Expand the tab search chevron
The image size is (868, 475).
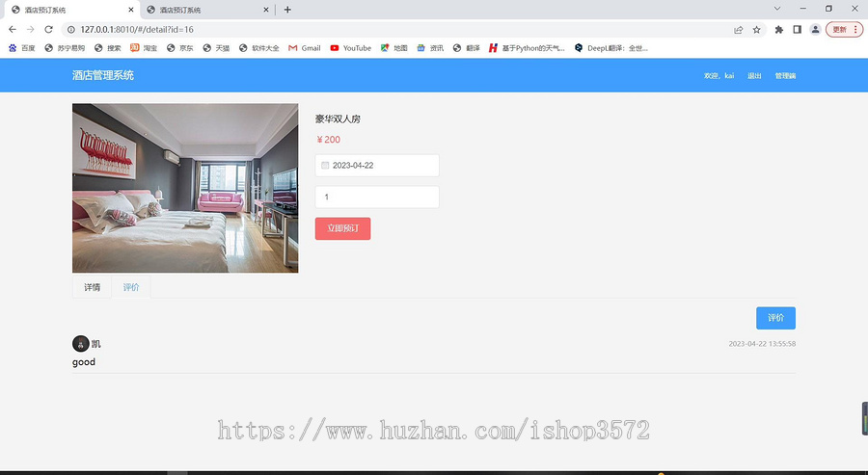[777, 9]
